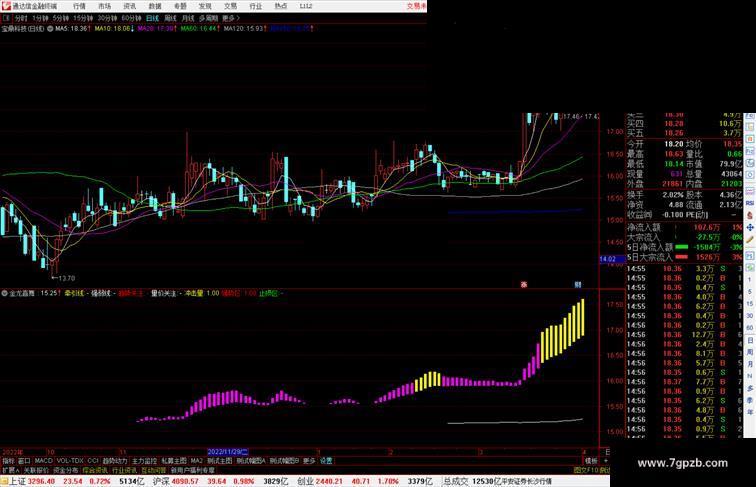Click the 日 period shortcut in sidebar
The image size is (756, 487).
tap(750, 340)
